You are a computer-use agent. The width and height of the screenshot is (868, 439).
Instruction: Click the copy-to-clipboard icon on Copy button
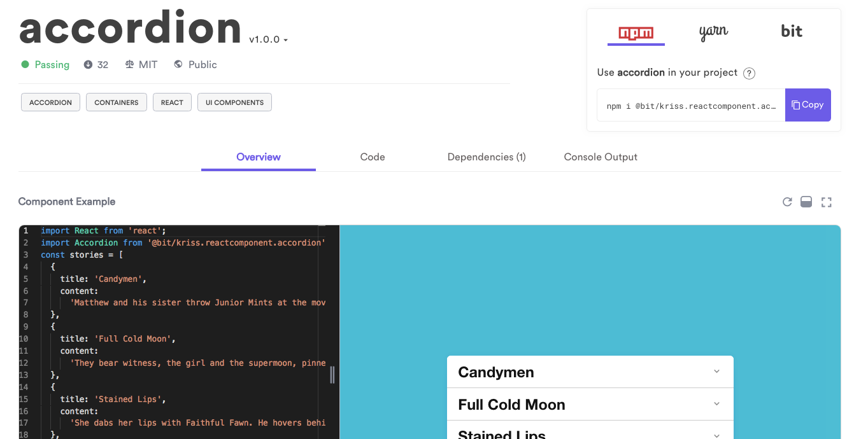point(795,104)
